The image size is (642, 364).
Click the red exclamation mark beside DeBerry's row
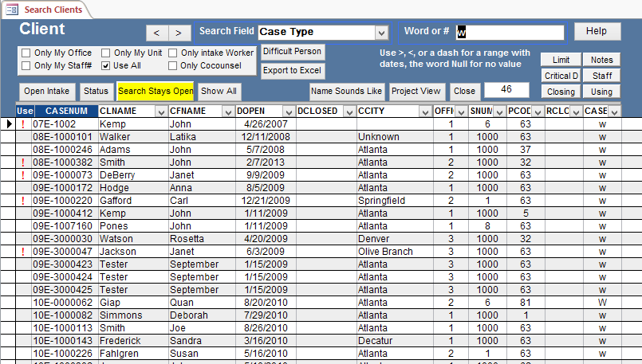(x=23, y=175)
